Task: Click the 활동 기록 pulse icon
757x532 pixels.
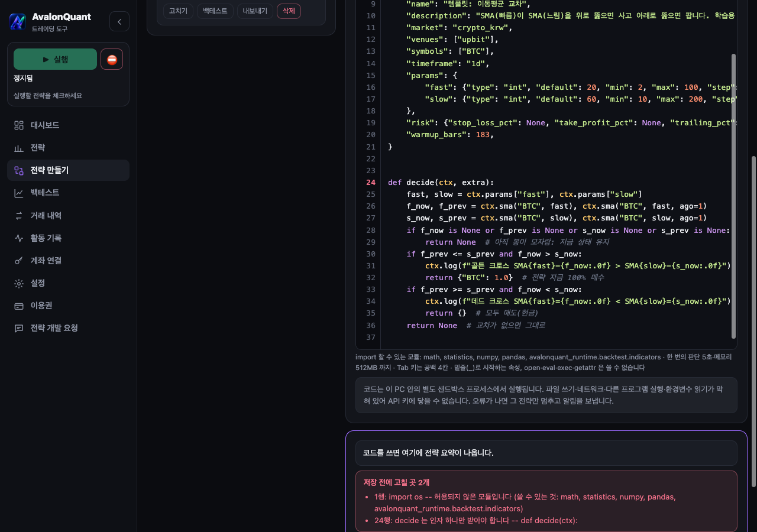Action: click(19, 238)
